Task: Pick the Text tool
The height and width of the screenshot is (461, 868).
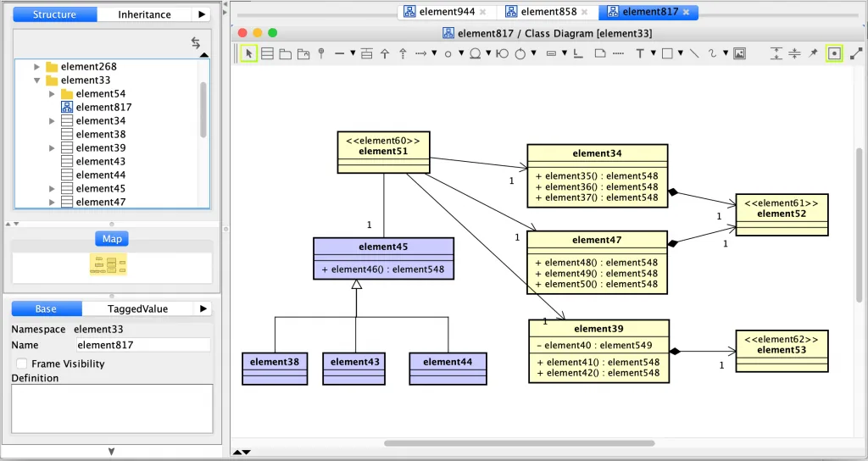Action: (640, 53)
